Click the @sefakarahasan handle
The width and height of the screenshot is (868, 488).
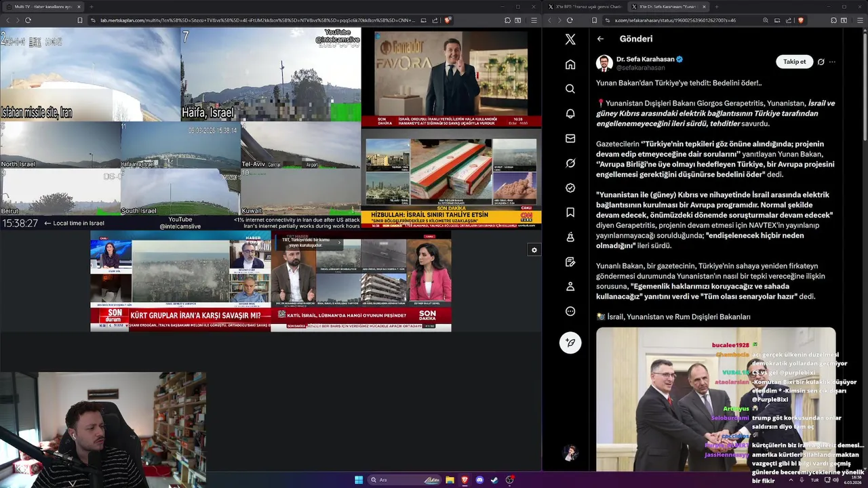click(x=640, y=68)
